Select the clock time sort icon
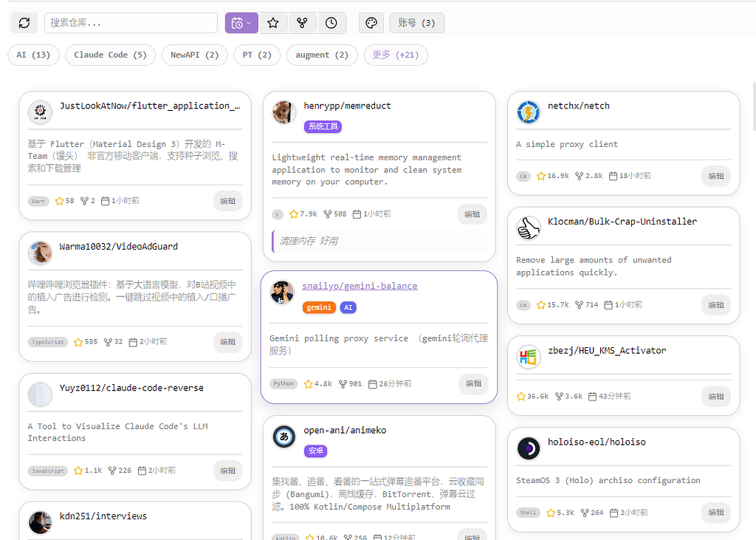 click(331, 23)
